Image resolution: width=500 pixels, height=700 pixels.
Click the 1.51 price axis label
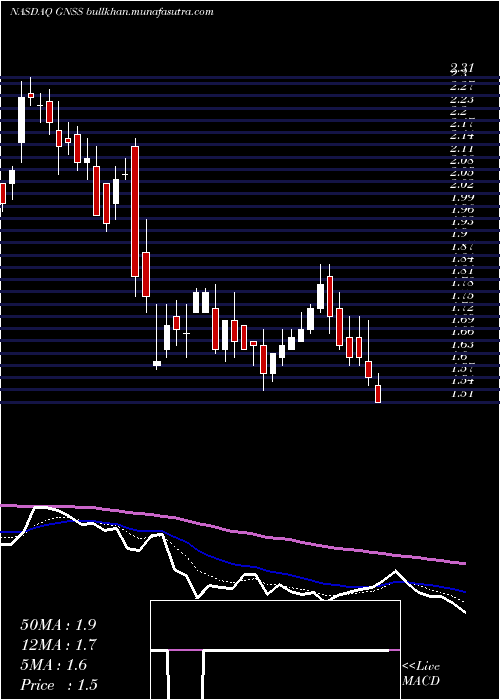(x=462, y=393)
